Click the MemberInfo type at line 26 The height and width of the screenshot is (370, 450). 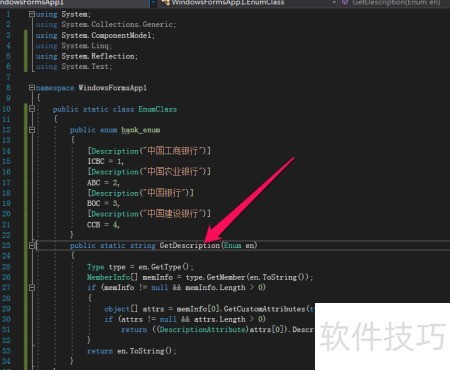(108, 277)
